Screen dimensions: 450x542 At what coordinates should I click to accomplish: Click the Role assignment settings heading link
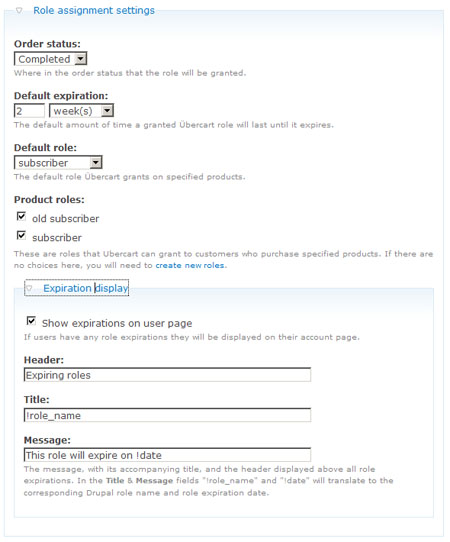click(94, 11)
